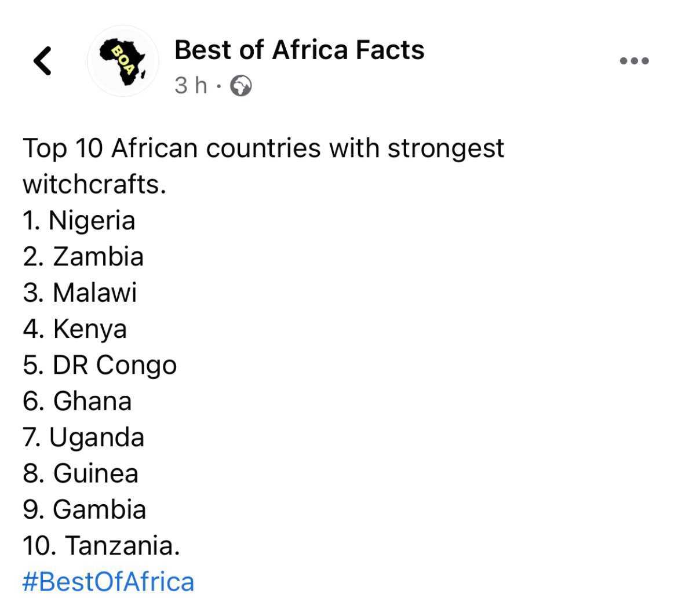This screenshot has height=616, width=678.
Task: Select the line 1. Nigeria
Action: (x=79, y=220)
